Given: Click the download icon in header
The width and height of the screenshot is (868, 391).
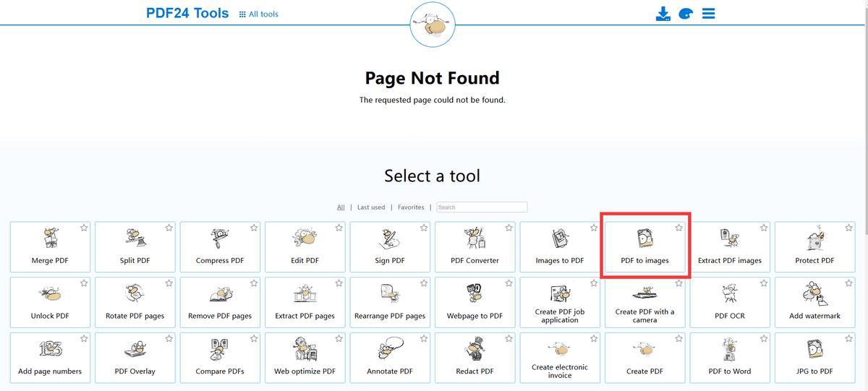Looking at the screenshot, I should pyautogui.click(x=663, y=14).
